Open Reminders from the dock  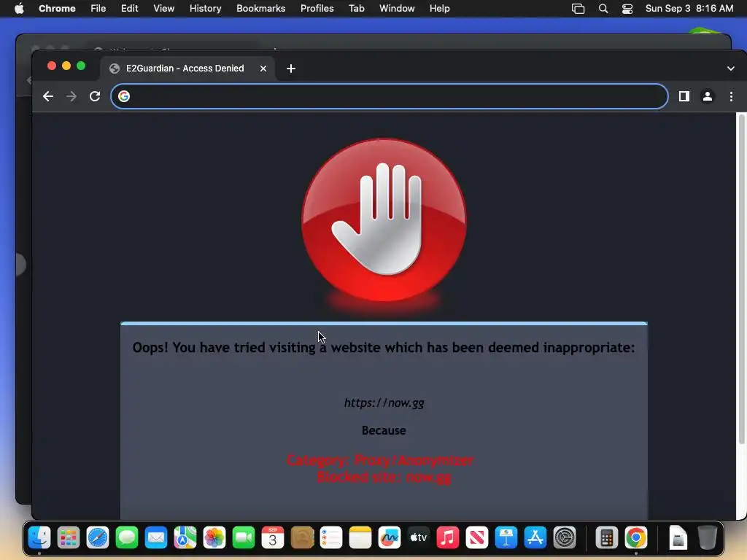[x=331, y=538]
